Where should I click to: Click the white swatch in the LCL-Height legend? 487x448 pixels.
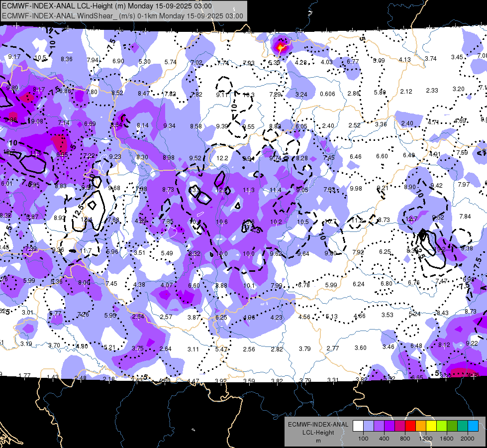click(x=358, y=426)
